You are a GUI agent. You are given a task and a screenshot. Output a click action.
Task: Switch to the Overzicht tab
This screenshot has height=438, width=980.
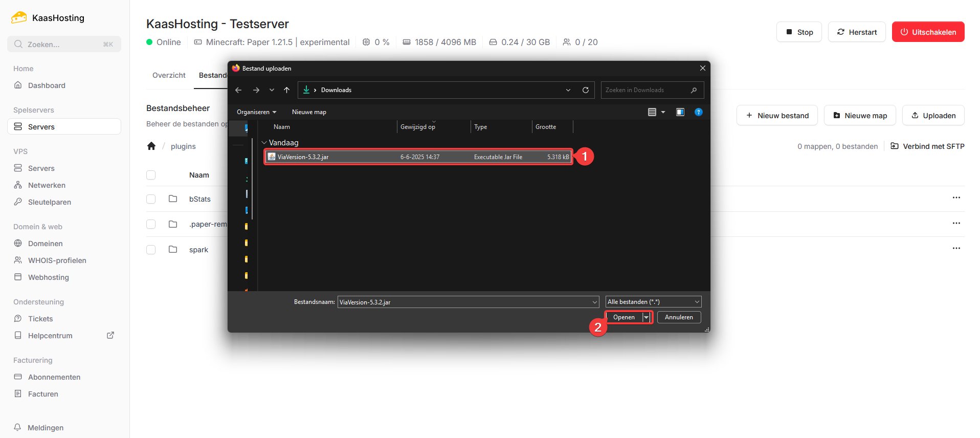point(169,75)
